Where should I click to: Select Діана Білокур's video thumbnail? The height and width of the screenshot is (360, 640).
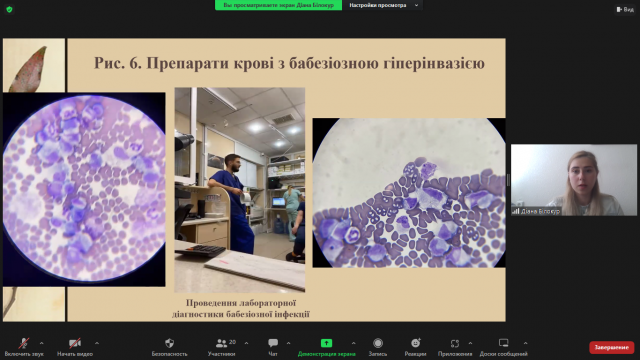(x=573, y=180)
